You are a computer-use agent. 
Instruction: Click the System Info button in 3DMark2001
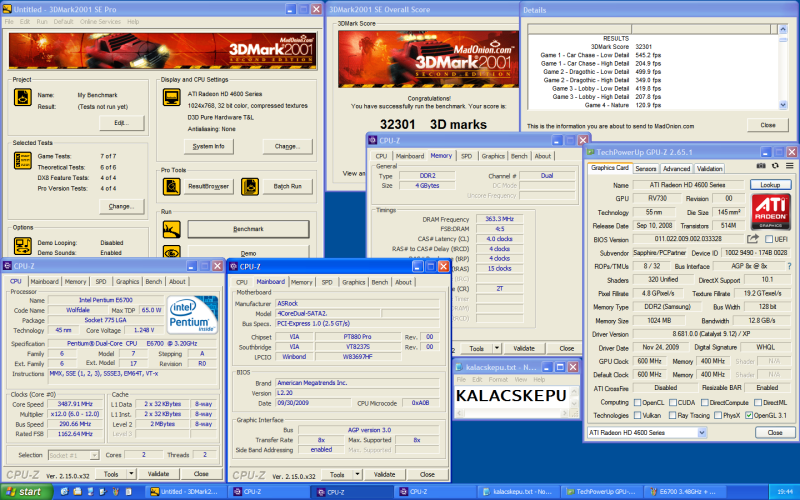pos(208,146)
